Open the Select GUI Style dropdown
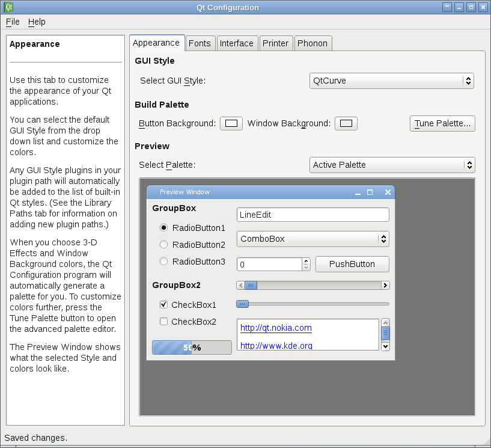The image size is (491, 448). point(391,81)
